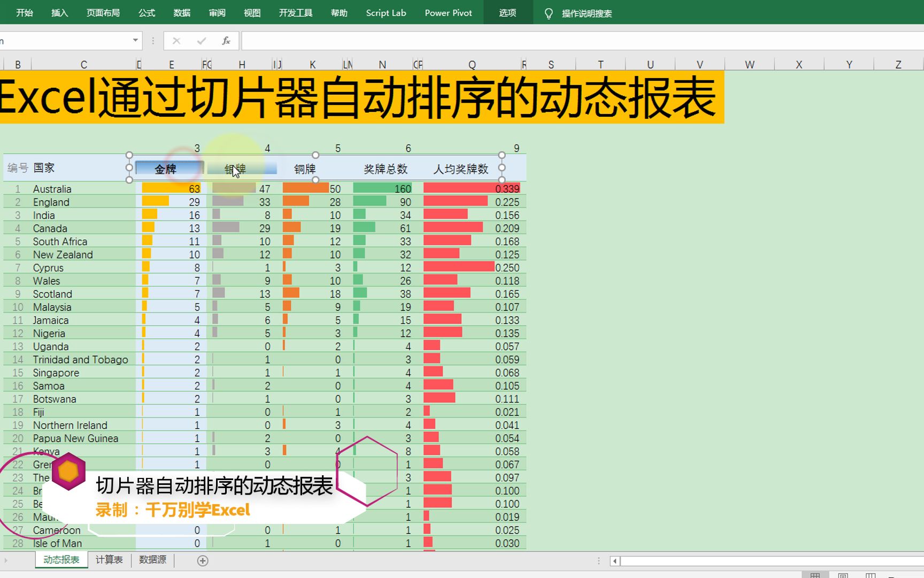Switch to Page Layout view icon
Image resolution: width=924 pixels, height=578 pixels.
(x=843, y=575)
